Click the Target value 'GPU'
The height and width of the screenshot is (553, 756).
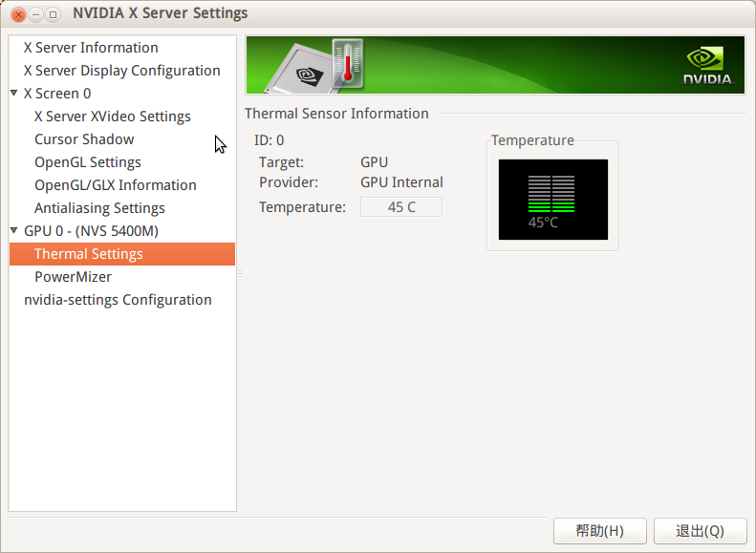(374, 162)
